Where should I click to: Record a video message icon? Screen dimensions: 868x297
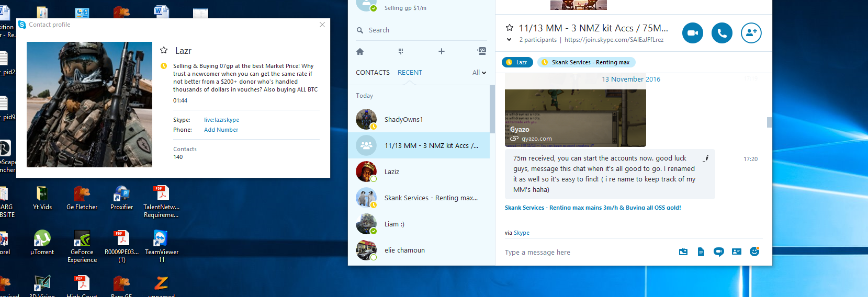[x=719, y=252]
